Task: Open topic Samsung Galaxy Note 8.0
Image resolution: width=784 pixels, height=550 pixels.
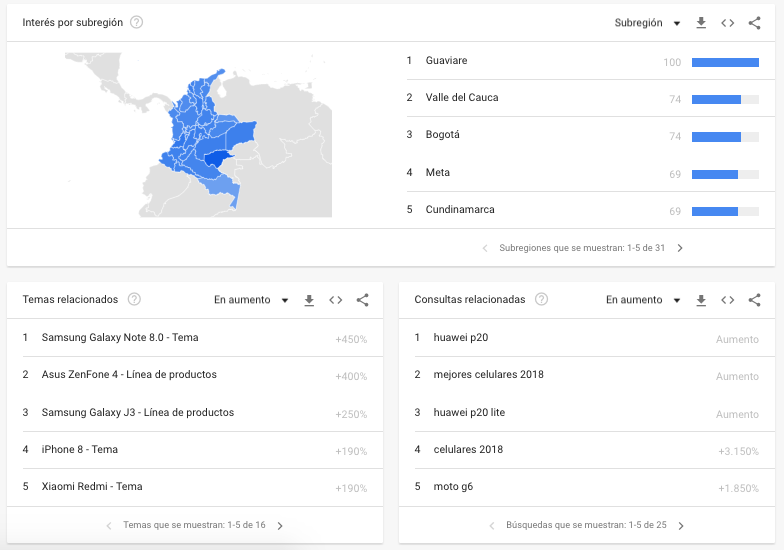Action: click(120, 338)
